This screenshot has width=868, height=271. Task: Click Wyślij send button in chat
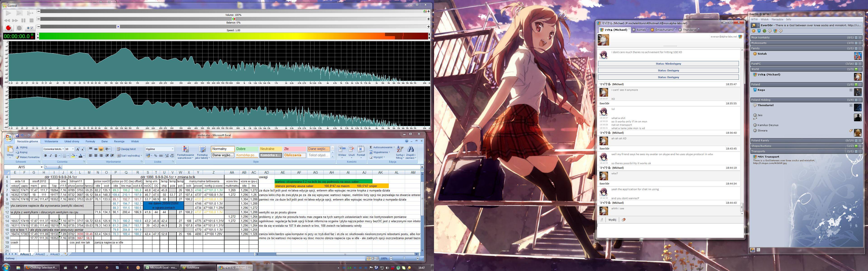pos(612,220)
